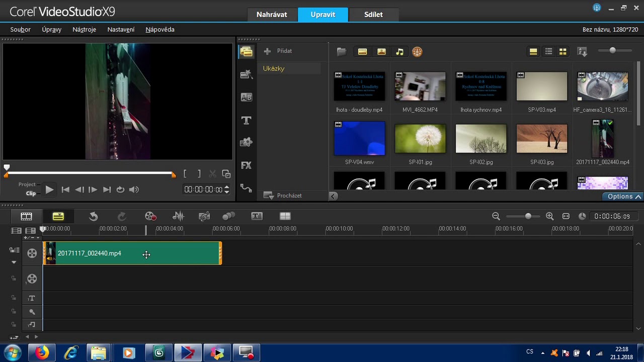Image resolution: width=644 pixels, height=362 pixels.
Task: Toggle lock on voice track
Action: pos(14,312)
